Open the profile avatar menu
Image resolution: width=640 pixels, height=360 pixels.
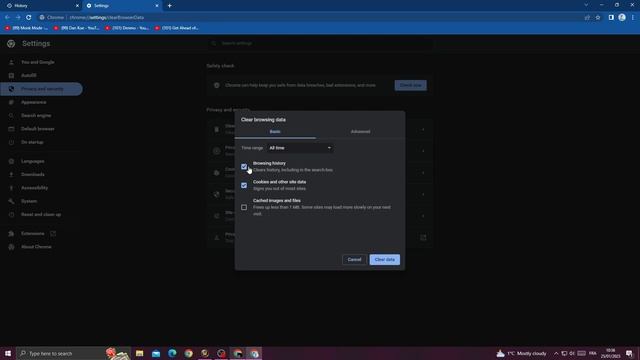click(x=622, y=18)
